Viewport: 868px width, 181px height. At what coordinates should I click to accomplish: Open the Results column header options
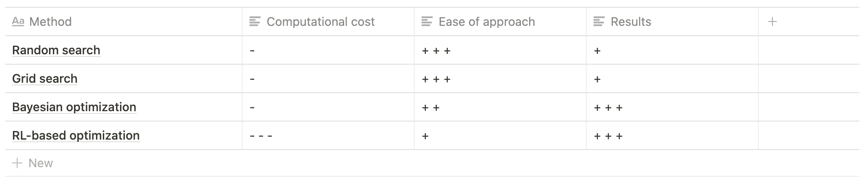pyautogui.click(x=672, y=22)
